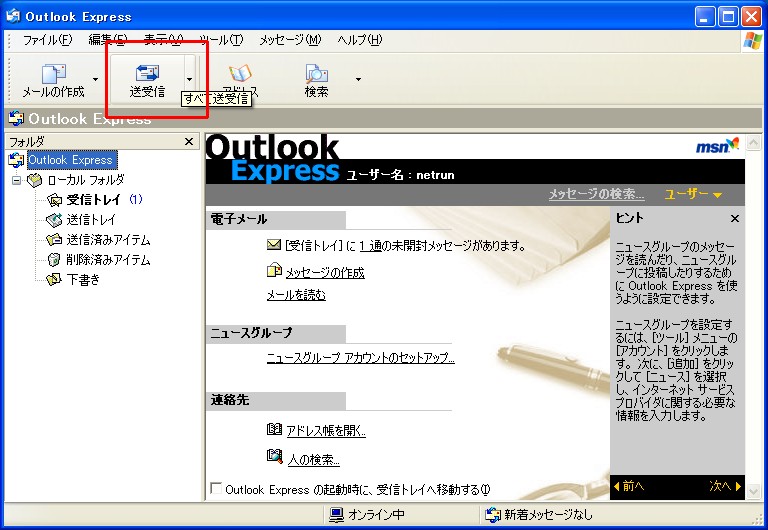
Task: Click the 下書き drafts icon
Action: pos(54,280)
